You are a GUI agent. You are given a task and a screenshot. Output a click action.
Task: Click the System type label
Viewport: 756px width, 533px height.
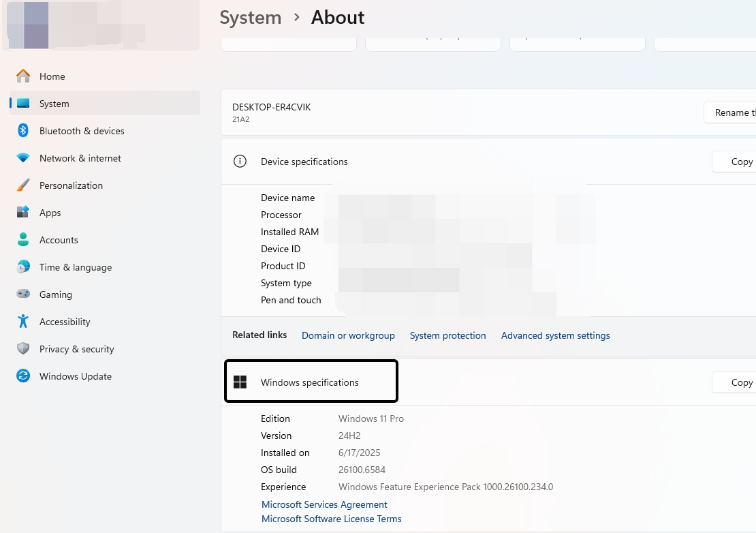click(286, 283)
